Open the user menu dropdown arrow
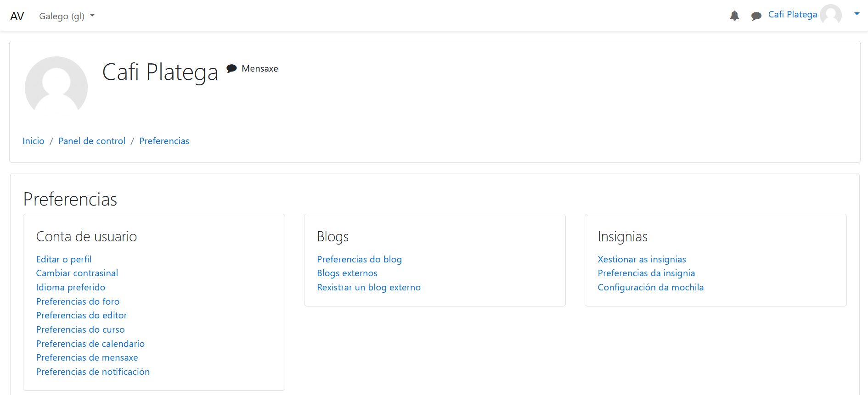Image resolution: width=868 pixels, height=395 pixels. click(x=857, y=14)
